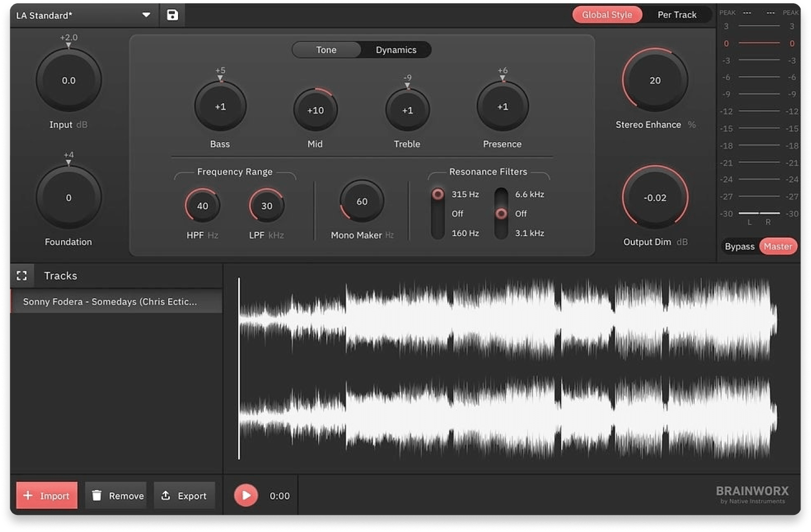Click the Export button
Viewport: 811px width, 532px height.
pyautogui.click(x=184, y=496)
